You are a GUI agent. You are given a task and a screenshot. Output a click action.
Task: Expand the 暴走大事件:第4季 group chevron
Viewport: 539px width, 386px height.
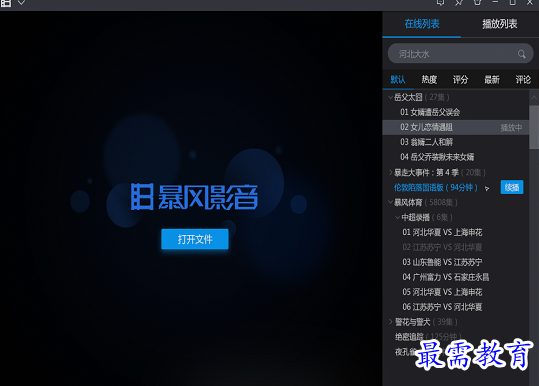[x=390, y=172]
